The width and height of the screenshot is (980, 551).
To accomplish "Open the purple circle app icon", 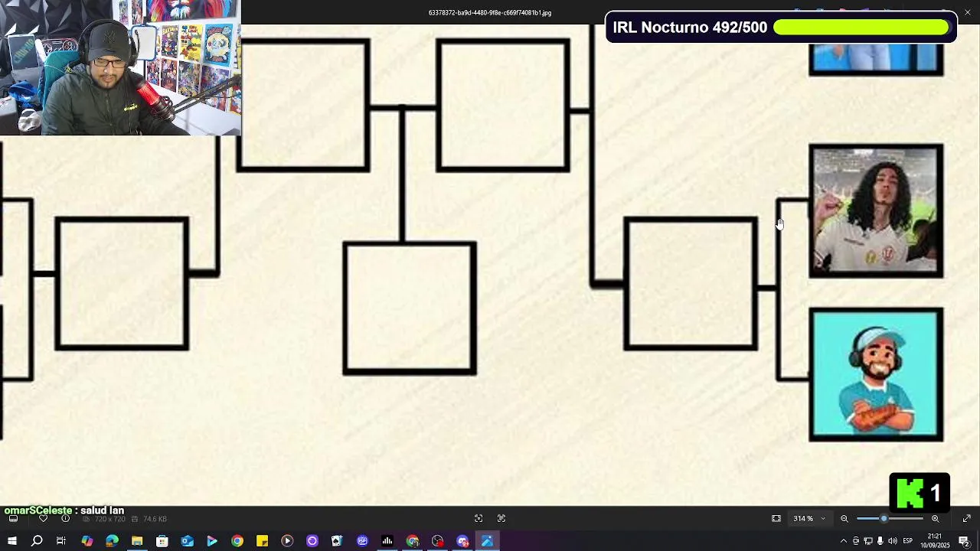I will point(312,542).
